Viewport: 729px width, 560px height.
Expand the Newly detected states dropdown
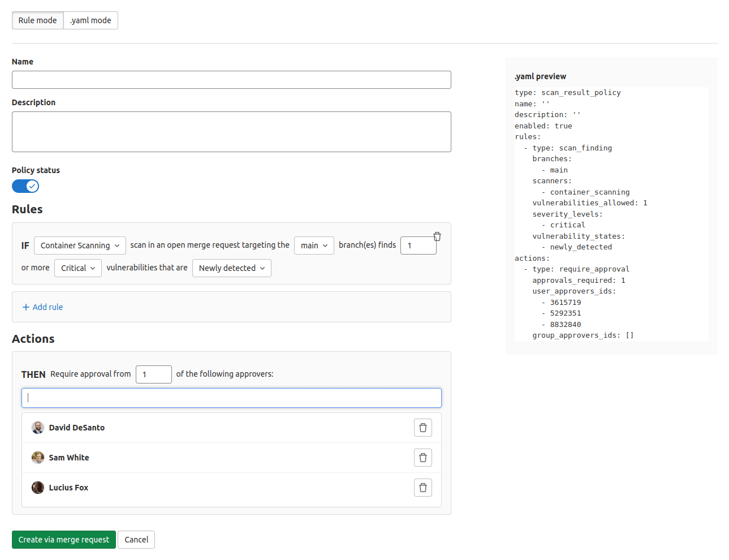click(x=231, y=268)
